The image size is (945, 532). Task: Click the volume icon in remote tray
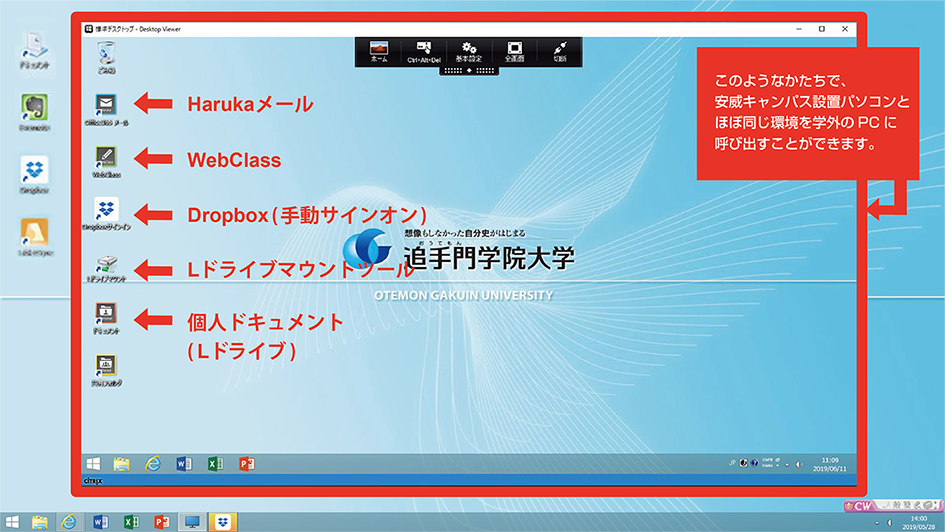pyautogui.click(x=799, y=464)
